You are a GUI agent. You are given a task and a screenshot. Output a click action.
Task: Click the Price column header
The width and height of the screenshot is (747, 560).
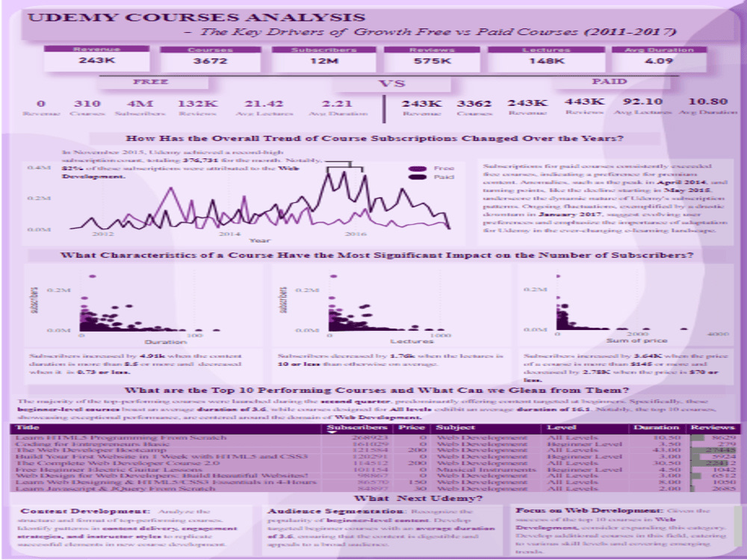click(411, 427)
